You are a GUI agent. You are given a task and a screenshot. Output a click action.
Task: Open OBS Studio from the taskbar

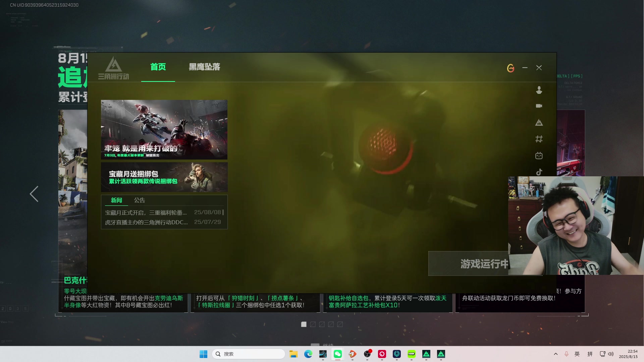click(x=367, y=354)
